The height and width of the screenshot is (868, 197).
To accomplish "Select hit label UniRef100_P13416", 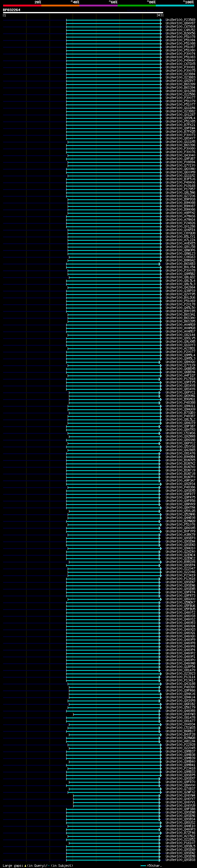I will [180, 579].
